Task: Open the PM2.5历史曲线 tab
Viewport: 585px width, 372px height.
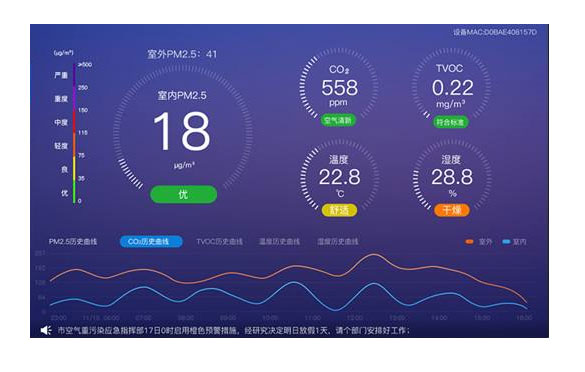Action: point(73,242)
